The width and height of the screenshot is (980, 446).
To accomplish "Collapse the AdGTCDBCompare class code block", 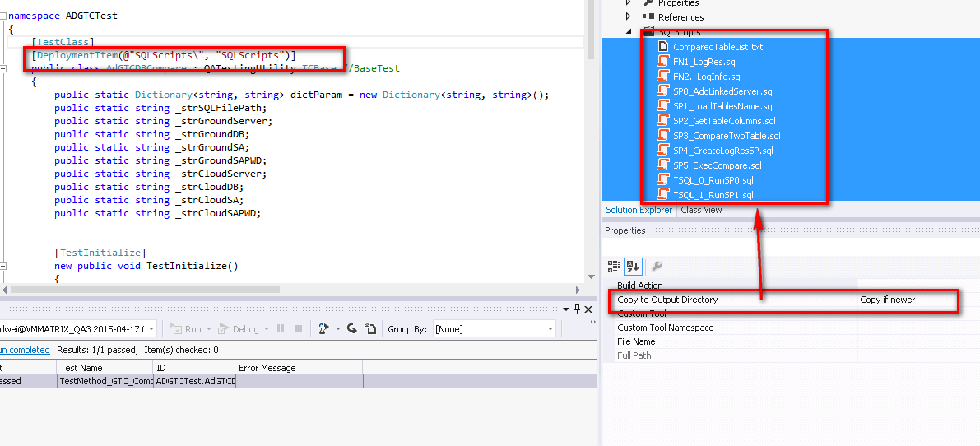I will pos(3,68).
